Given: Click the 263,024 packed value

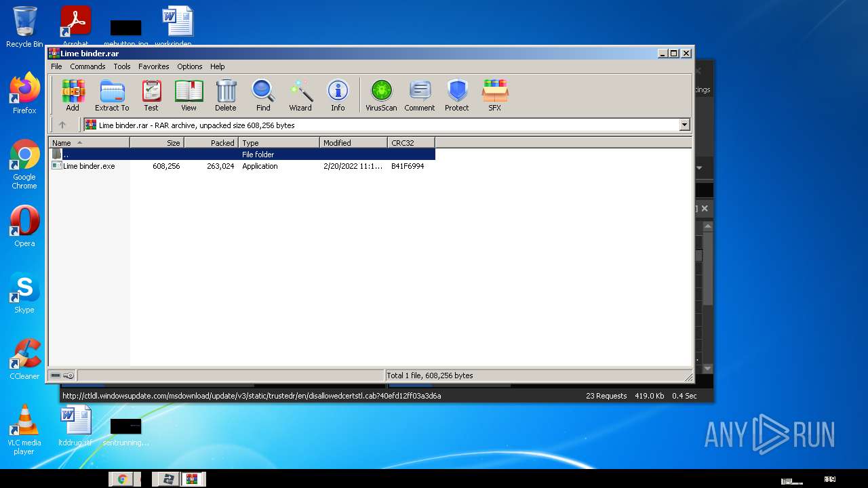Looking at the screenshot, I should [x=220, y=166].
